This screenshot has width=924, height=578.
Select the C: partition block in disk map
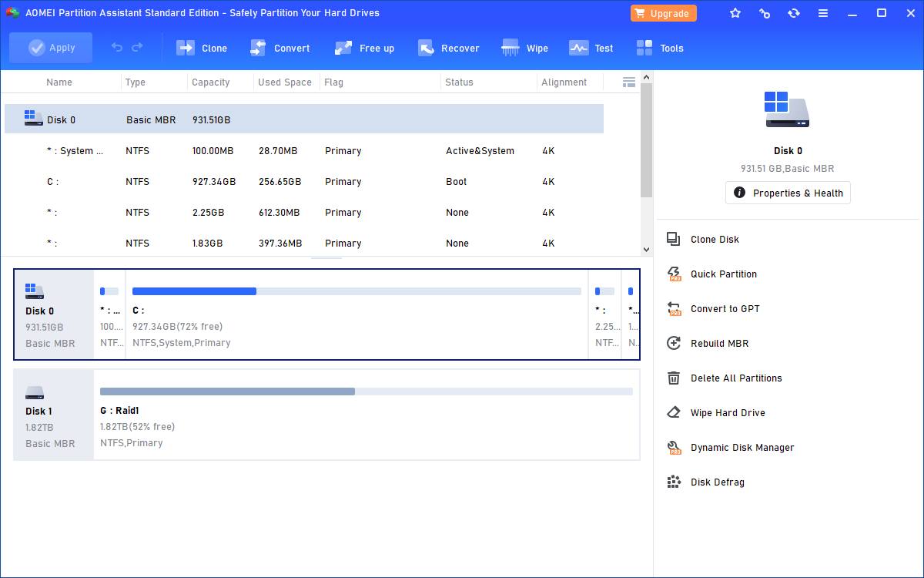point(357,314)
